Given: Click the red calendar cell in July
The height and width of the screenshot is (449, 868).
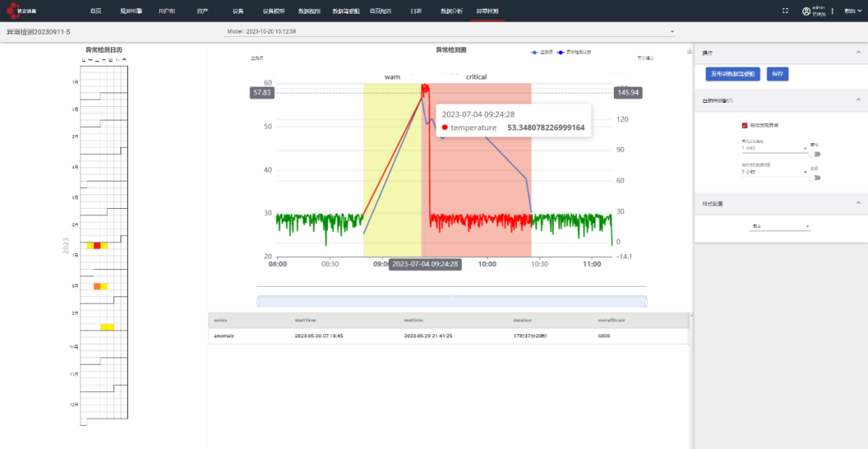Looking at the screenshot, I should pos(97,246).
